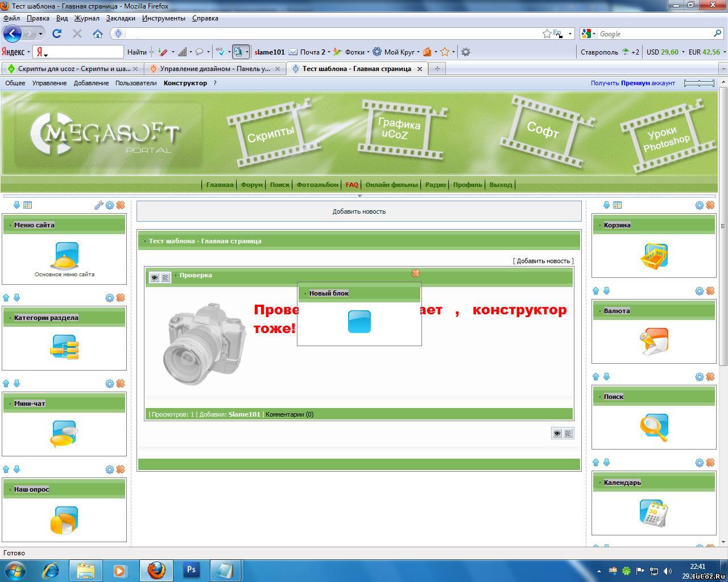This screenshot has width=728, height=582.
Task: Click the Корзина shopping basket icon
Action: click(654, 255)
